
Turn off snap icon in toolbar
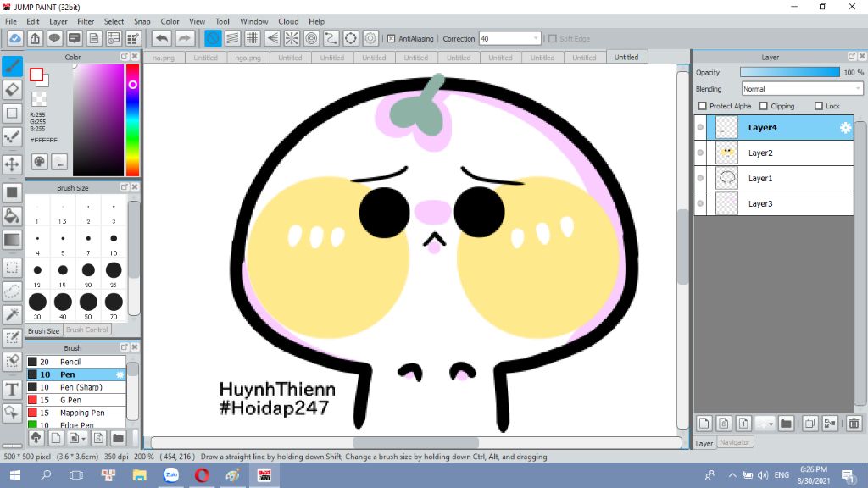coord(213,38)
